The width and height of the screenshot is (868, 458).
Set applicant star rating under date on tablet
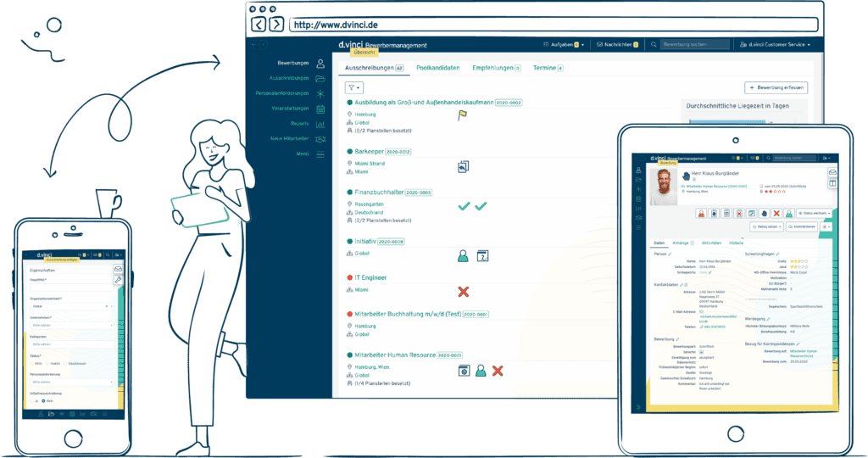[x=775, y=192]
